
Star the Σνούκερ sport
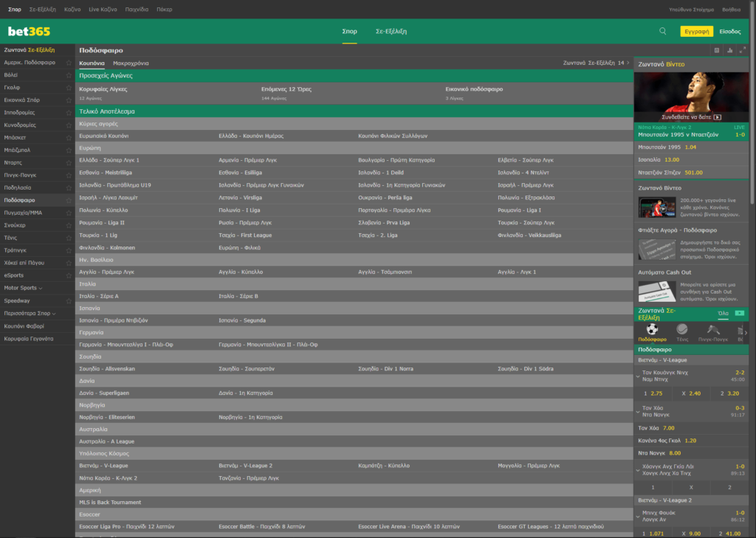(69, 226)
